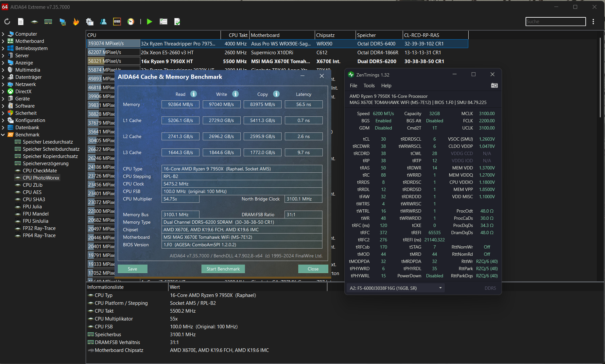
Task: Toggle the OSD panel icon
Action: [117, 22]
